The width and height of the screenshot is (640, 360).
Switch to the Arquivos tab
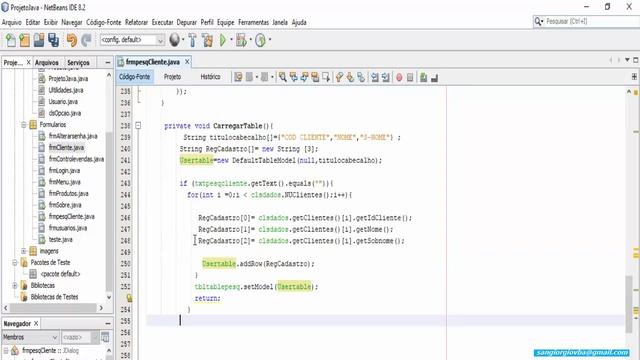click(47, 62)
